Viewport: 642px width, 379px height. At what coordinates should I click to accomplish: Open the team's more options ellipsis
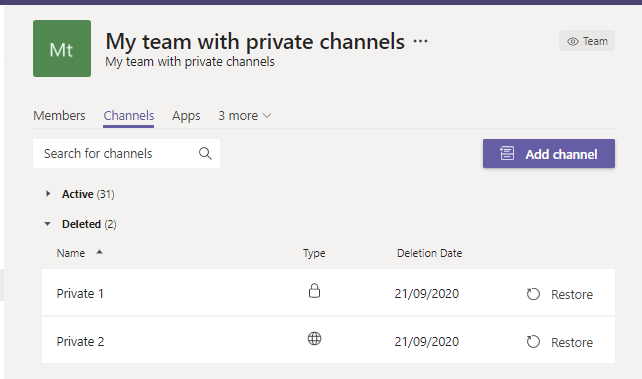pyautogui.click(x=420, y=41)
